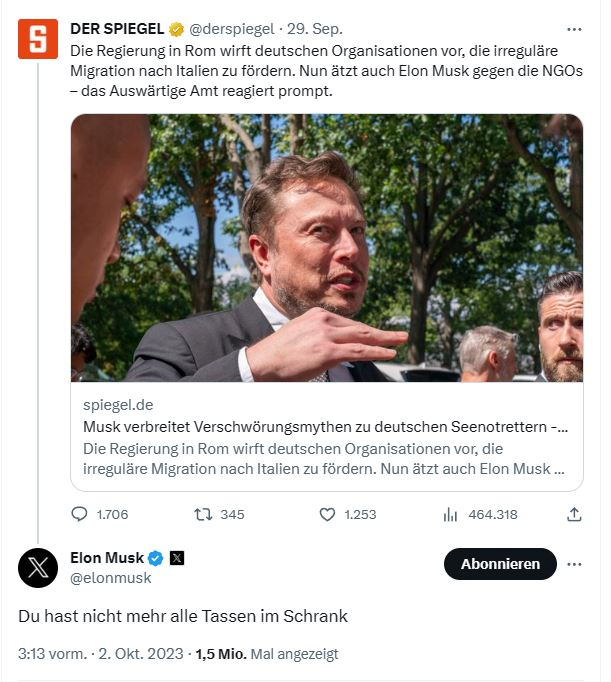
Task: Click the X affiliation badge next to the name
Action: point(177,558)
